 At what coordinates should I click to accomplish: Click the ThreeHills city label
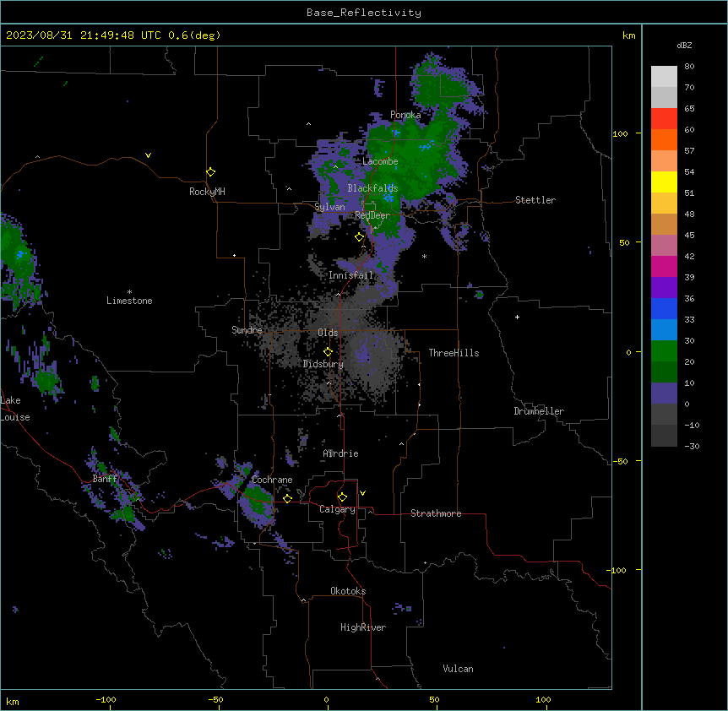tap(454, 353)
